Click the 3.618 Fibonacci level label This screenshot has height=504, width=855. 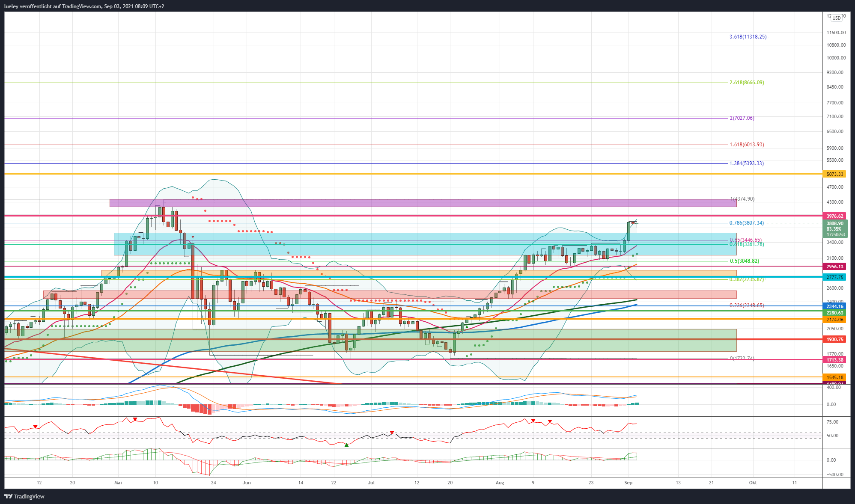coord(748,37)
